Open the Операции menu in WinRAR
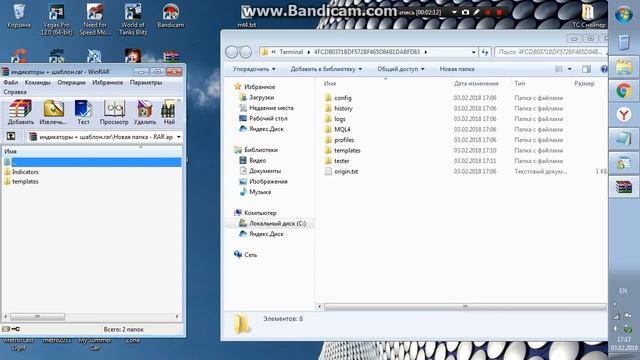The width and height of the screenshot is (640, 360). click(x=71, y=82)
